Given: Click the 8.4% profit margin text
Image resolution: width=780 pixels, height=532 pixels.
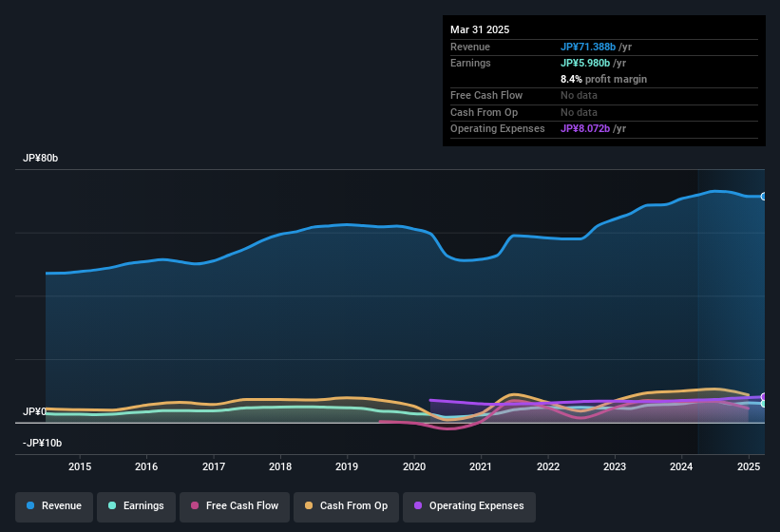Looking at the screenshot, I should pos(603,79).
